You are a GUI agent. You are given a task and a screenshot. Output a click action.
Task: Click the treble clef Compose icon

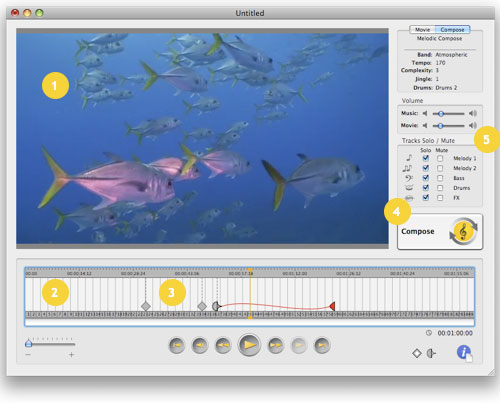click(463, 231)
